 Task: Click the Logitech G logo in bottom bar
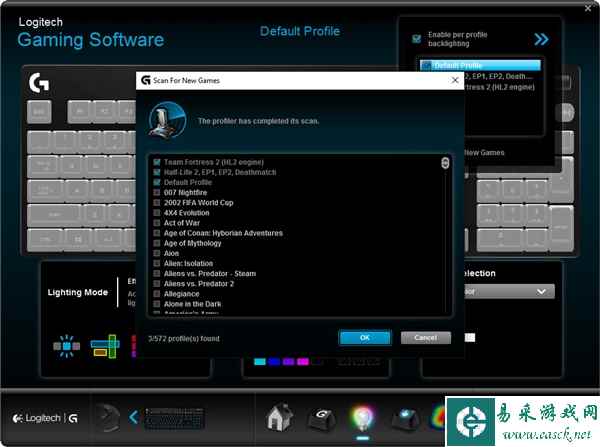click(45, 418)
